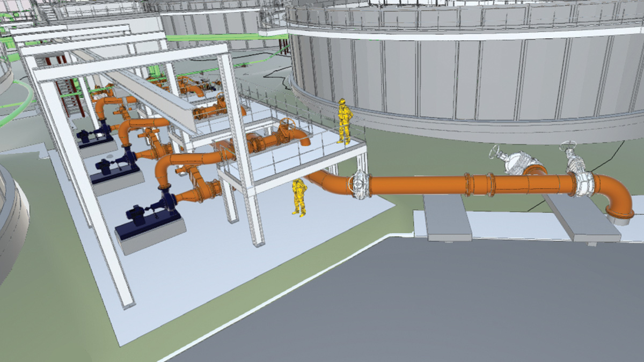The height and width of the screenshot is (362, 644).
Task: Click the concrete plinth under the front pump
Action: coord(151,239)
